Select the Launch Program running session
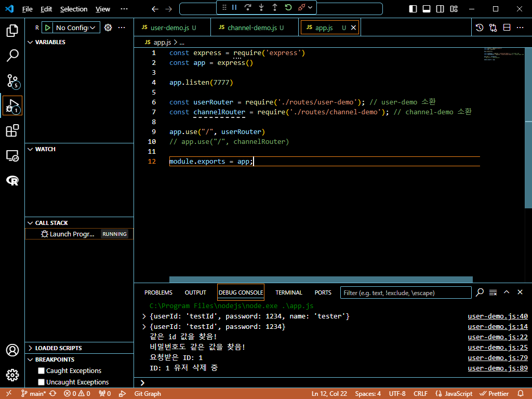Screen dimensions: 532x399 79,234
